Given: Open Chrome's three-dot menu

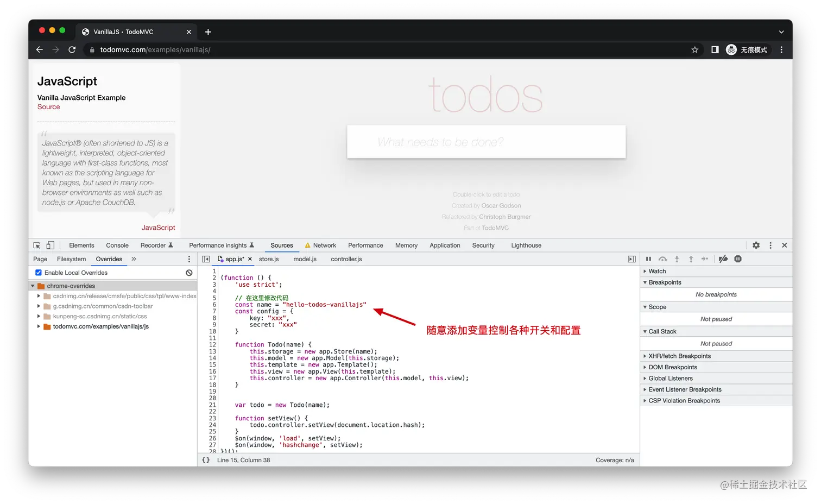Looking at the screenshot, I should (781, 49).
